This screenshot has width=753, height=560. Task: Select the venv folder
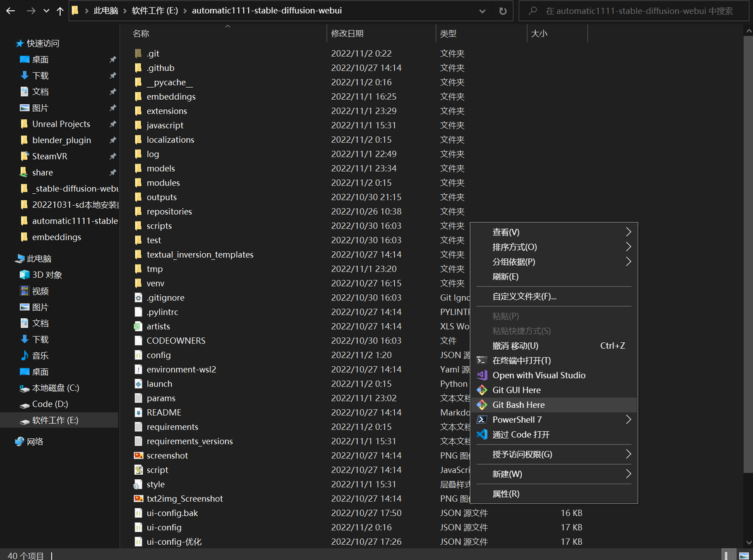(x=155, y=283)
